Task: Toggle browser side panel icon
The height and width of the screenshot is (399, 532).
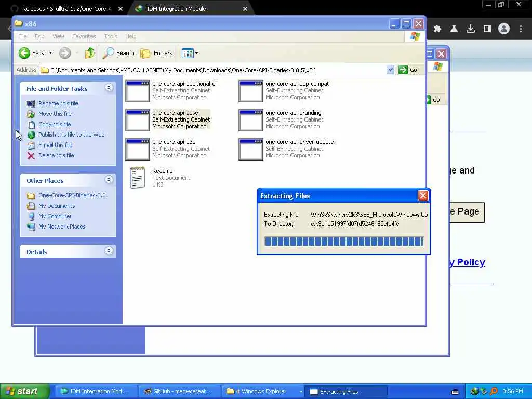Action: pos(487,29)
